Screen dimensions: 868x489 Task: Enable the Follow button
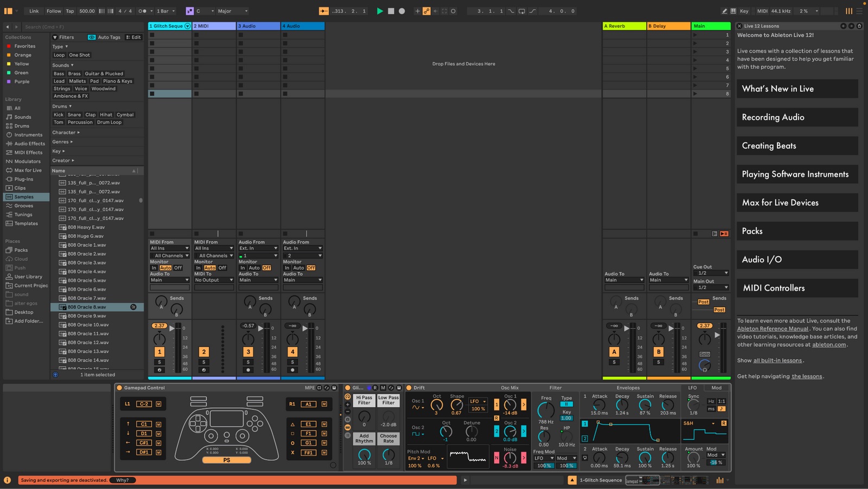click(x=54, y=11)
